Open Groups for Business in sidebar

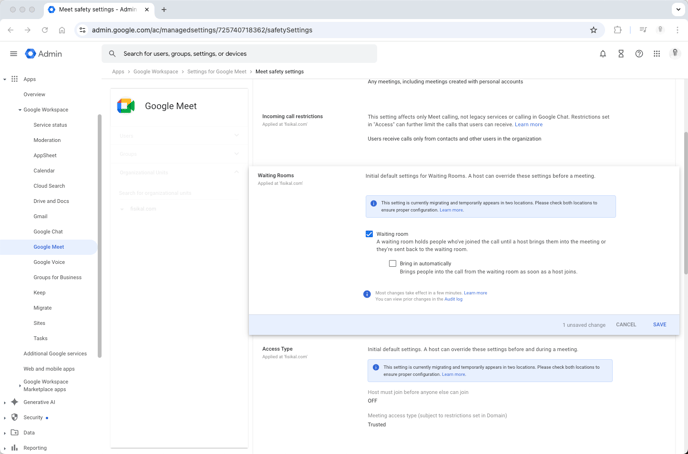[57, 277]
